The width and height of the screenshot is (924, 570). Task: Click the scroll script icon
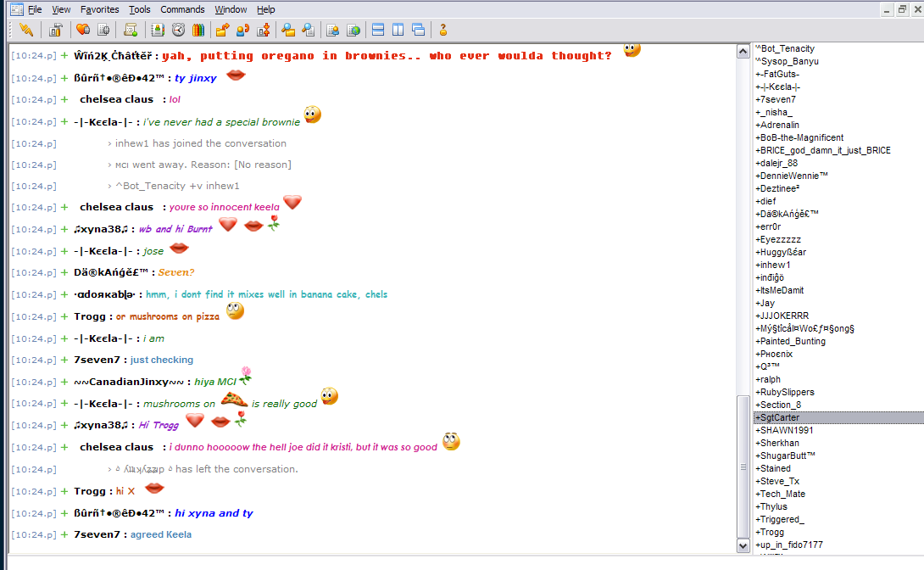click(131, 30)
